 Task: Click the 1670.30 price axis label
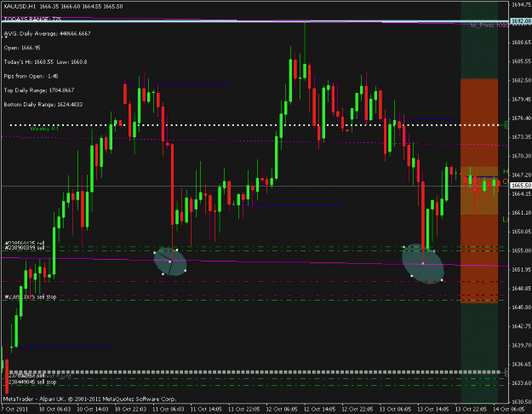click(x=521, y=156)
